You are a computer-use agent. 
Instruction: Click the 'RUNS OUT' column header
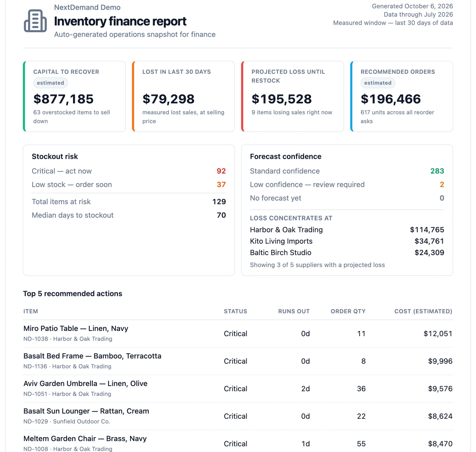[294, 311]
